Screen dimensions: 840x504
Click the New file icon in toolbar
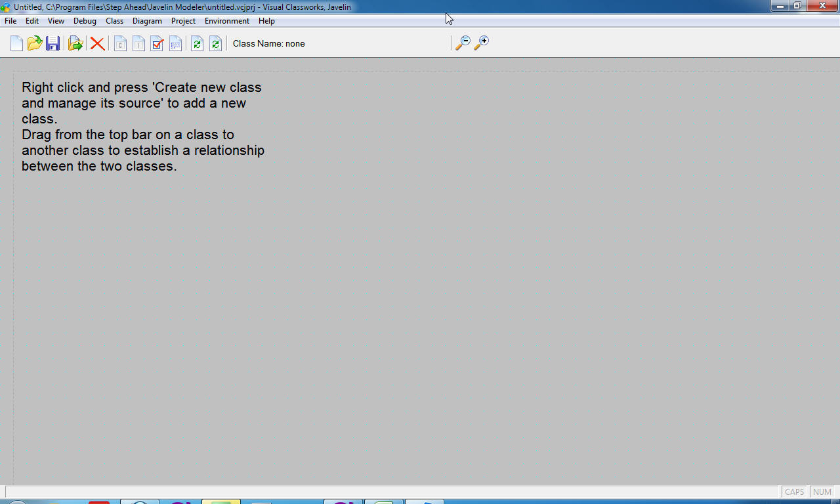click(16, 43)
